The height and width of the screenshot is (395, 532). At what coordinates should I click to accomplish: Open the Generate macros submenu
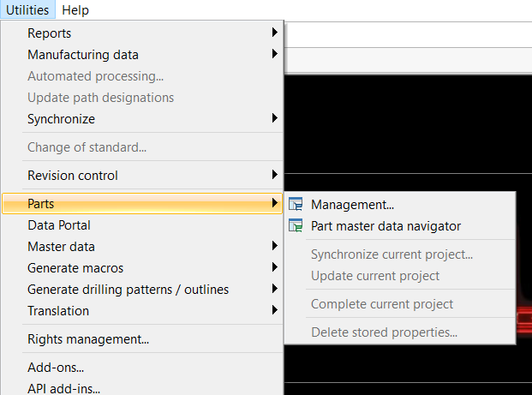coord(142,268)
